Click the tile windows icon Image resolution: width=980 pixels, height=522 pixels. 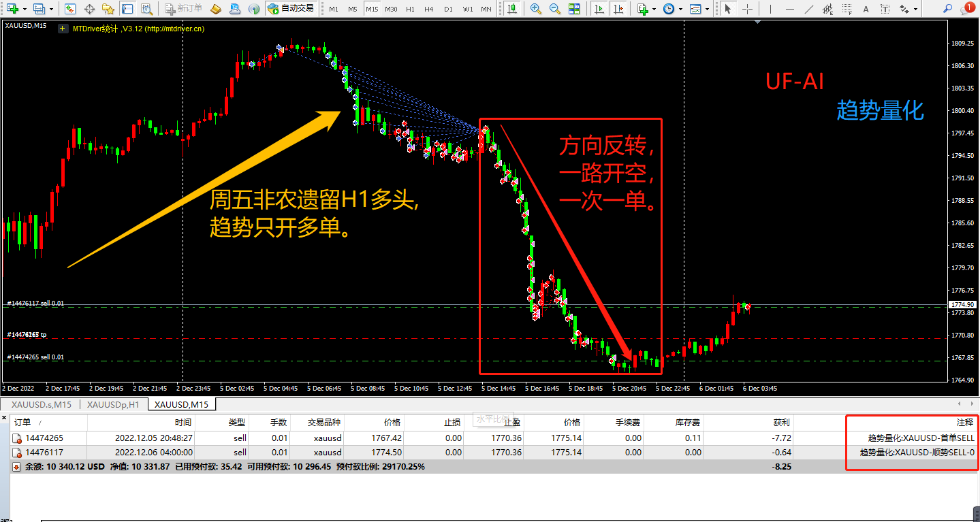(x=574, y=9)
